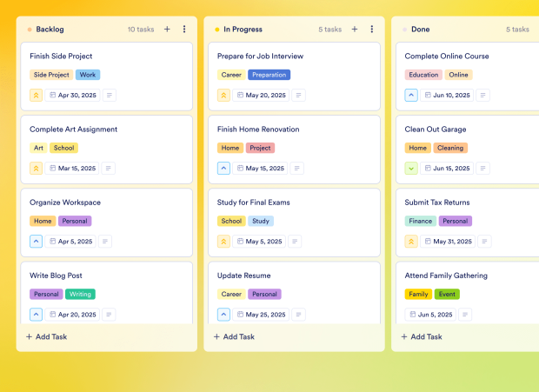Viewport: 539px width, 392px height.
Task: Open description icon on Attend Family Gathering card
Action: [x=465, y=315]
